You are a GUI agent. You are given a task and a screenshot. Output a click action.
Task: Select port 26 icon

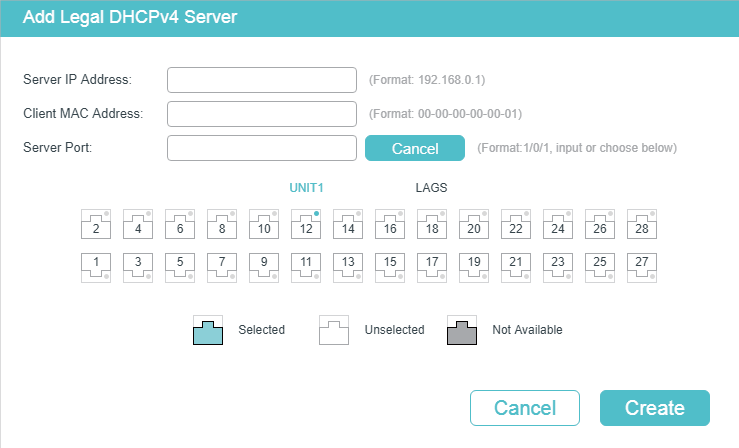click(x=599, y=224)
